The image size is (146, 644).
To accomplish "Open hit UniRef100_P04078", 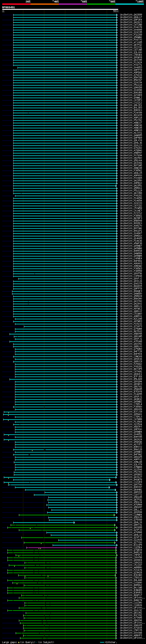I will pos(131,27).
